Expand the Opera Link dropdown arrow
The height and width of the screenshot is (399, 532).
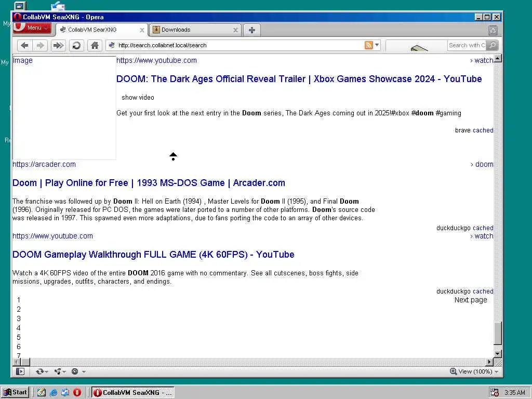tap(46, 372)
